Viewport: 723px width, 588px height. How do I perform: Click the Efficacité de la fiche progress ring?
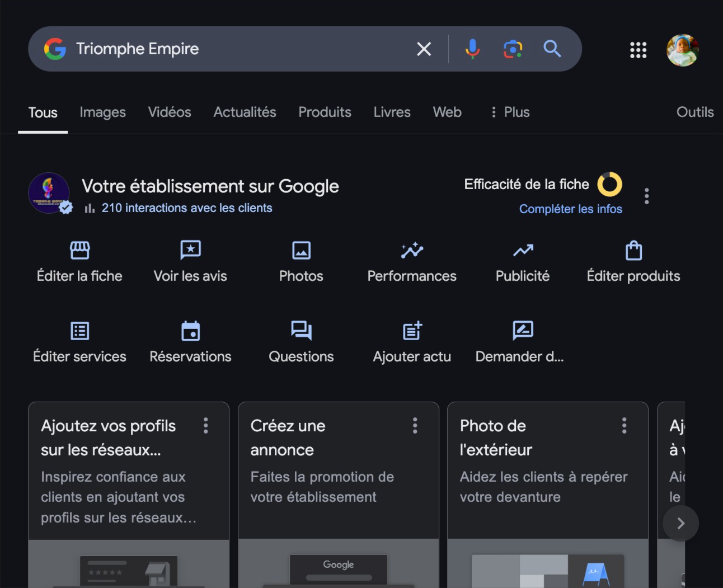pyautogui.click(x=609, y=185)
